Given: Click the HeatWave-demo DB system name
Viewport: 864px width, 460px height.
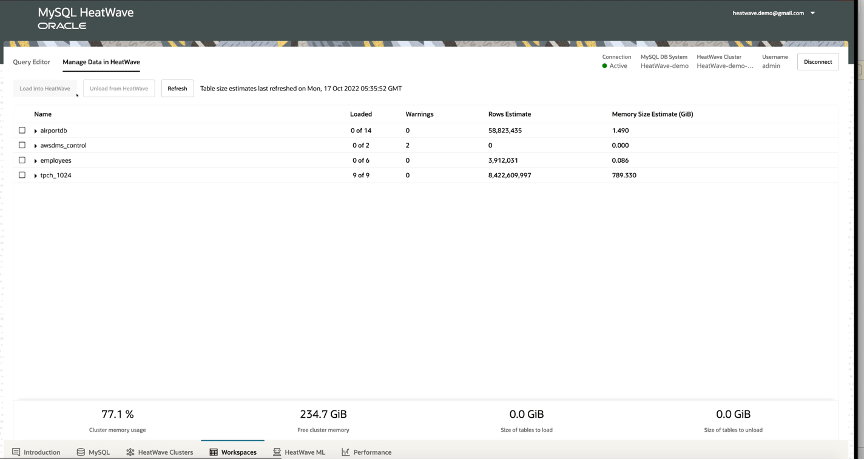Looking at the screenshot, I should pyautogui.click(x=665, y=66).
